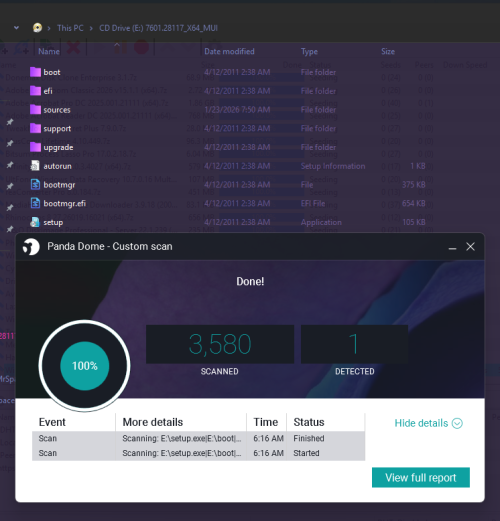Select the scan log row with Finished status
This screenshot has height=521, width=500.
198,438
